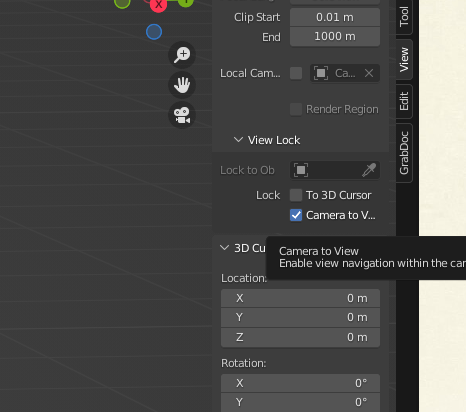Enable the Local Camera checkbox

click(296, 73)
